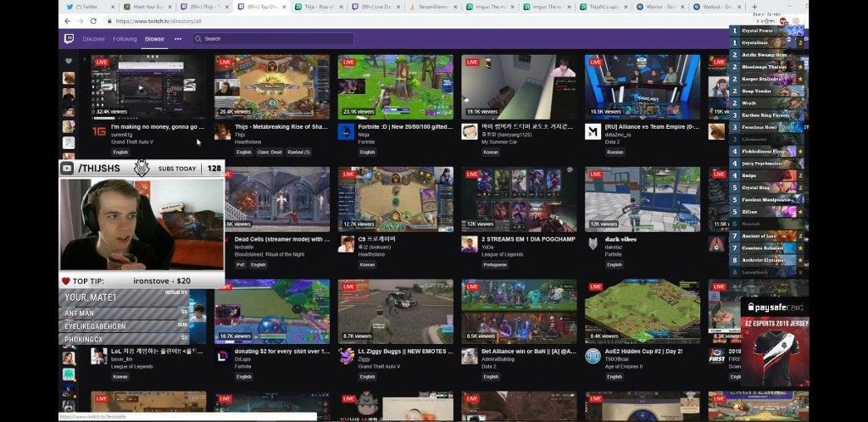Click the Twitch logo home icon
This screenshot has height=422, width=868.
[x=69, y=39]
